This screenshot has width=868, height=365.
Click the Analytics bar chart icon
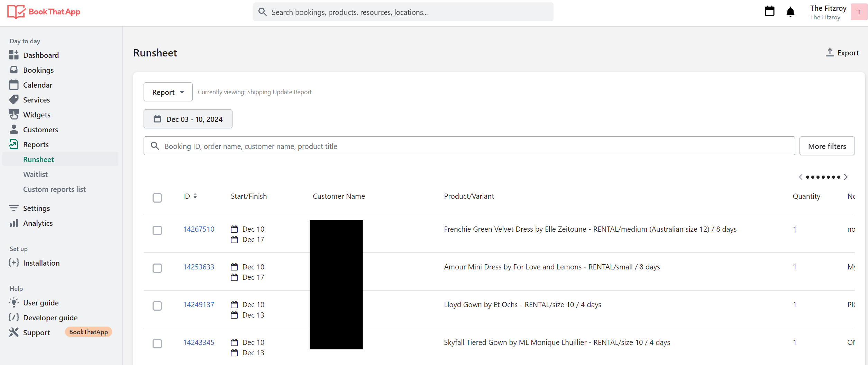14,223
